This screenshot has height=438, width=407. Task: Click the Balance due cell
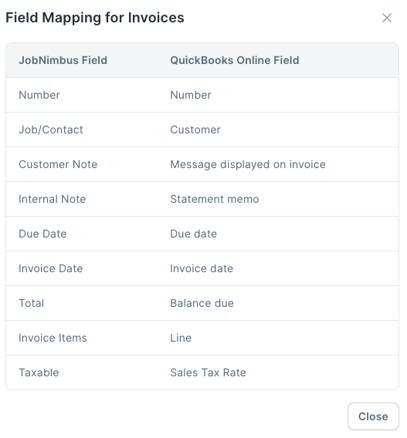click(202, 303)
